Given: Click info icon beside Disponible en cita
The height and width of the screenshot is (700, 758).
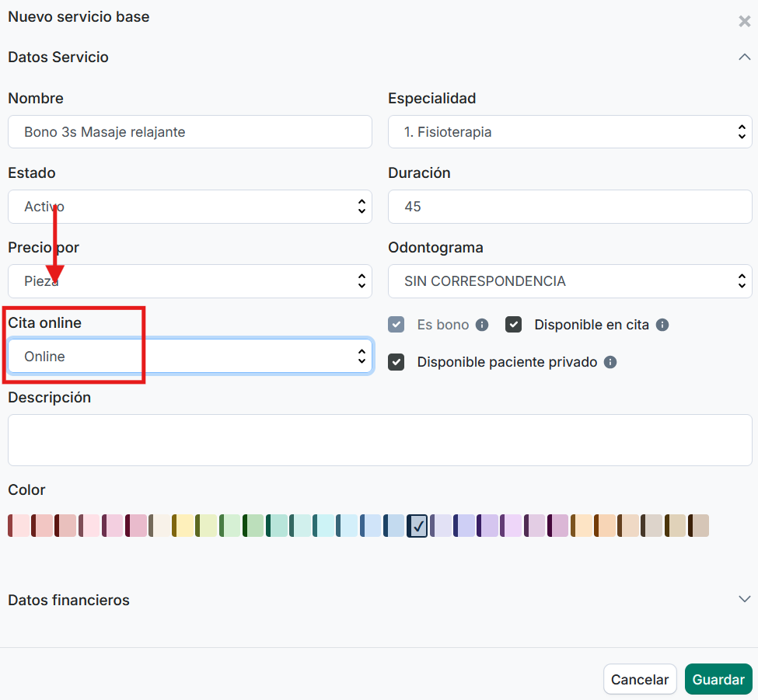Looking at the screenshot, I should [662, 325].
